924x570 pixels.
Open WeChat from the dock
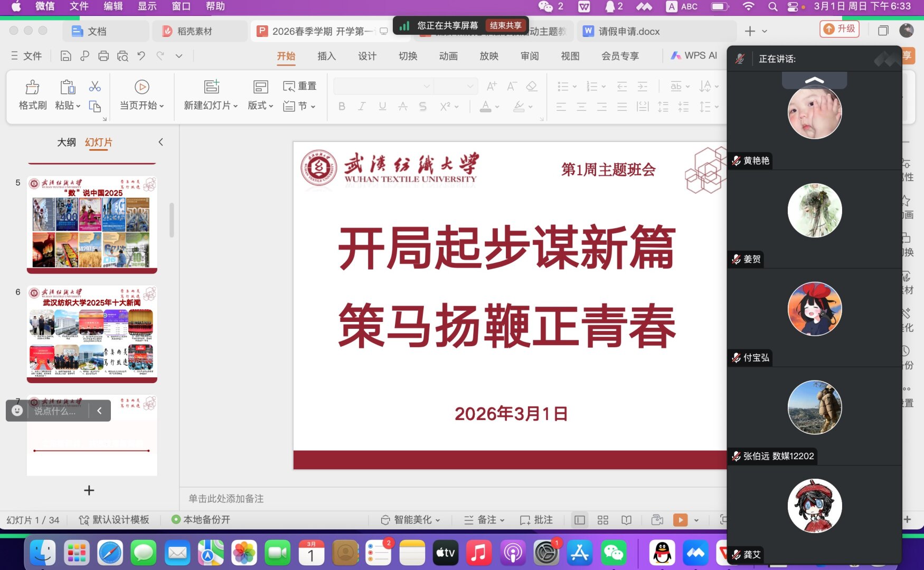point(614,553)
